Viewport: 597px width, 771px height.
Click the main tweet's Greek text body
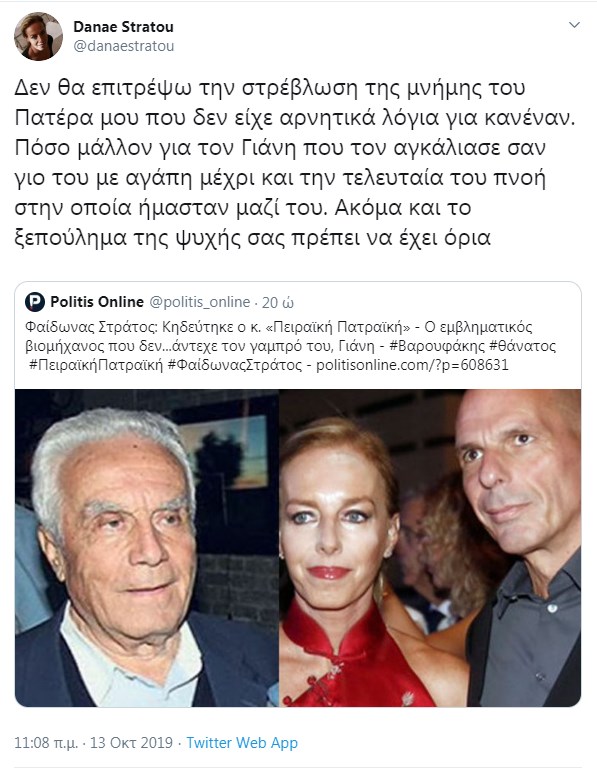pyautogui.click(x=295, y=163)
